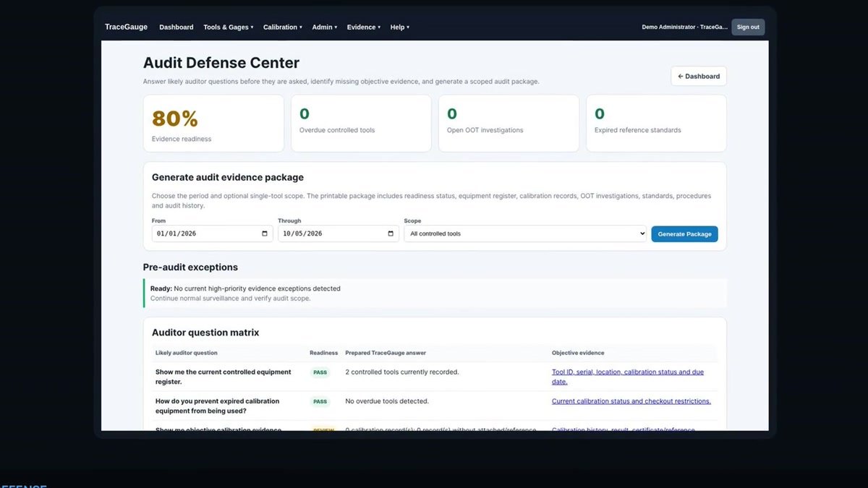Click 'How do you prevent expired calibration equipment' question

coord(217,406)
